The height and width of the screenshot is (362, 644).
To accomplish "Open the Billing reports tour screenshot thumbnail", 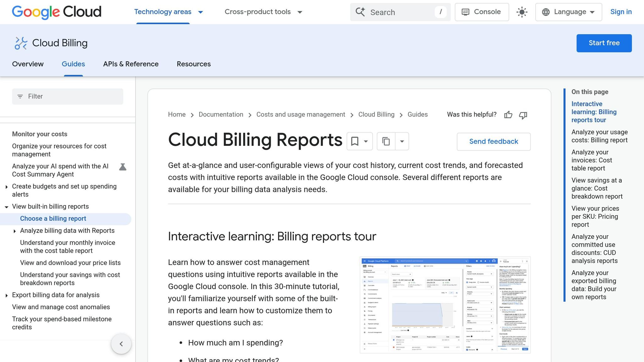I will pyautogui.click(x=445, y=305).
